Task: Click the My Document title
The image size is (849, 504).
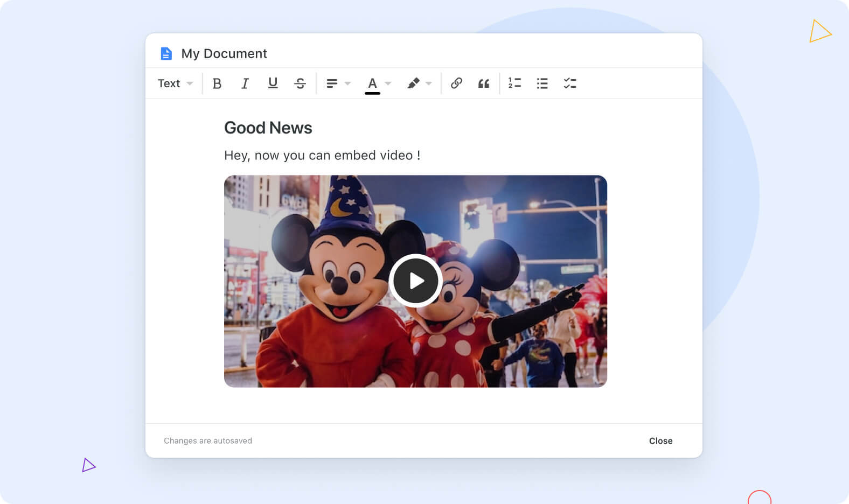Action: tap(224, 54)
